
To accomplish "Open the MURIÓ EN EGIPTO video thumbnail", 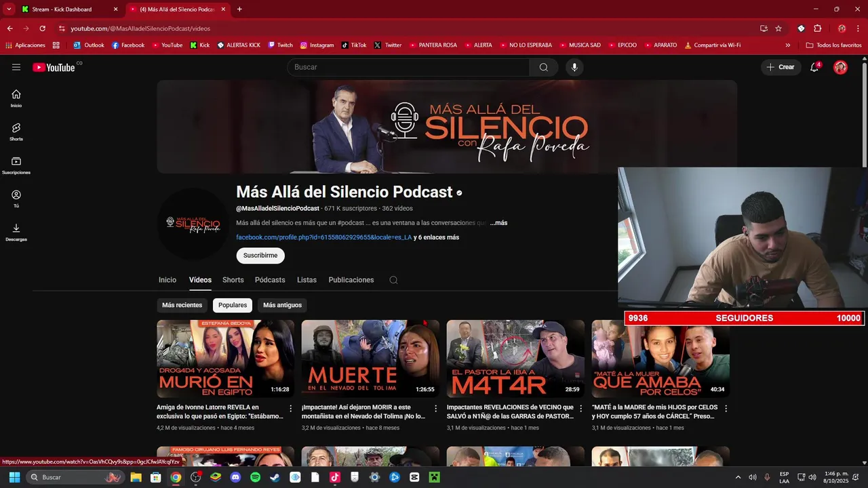I will click(225, 359).
